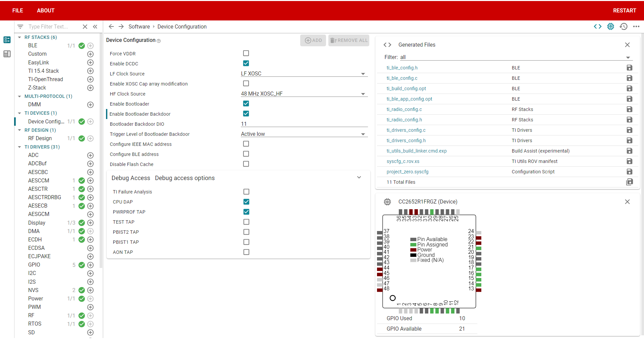
Task: Select the board view icon in the sidebar
Action: click(x=7, y=54)
